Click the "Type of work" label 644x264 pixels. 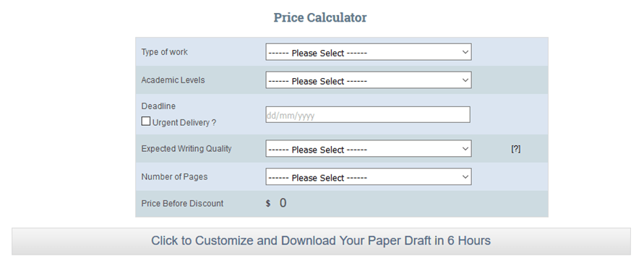point(164,52)
